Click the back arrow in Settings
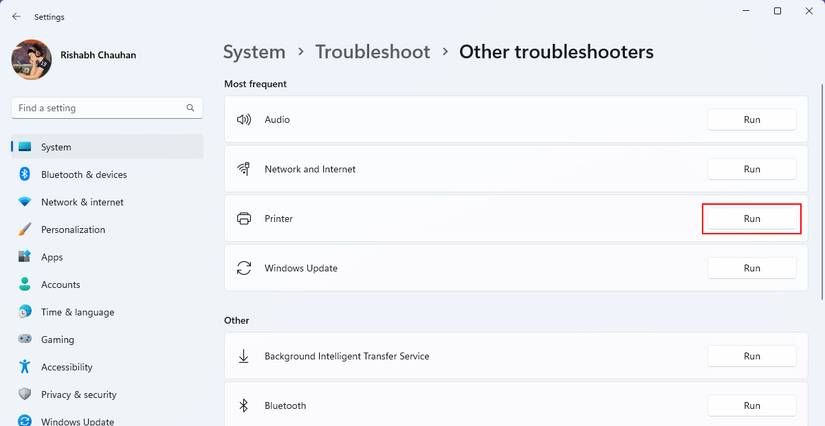Image resolution: width=825 pixels, height=426 pixels. (16, 17)
